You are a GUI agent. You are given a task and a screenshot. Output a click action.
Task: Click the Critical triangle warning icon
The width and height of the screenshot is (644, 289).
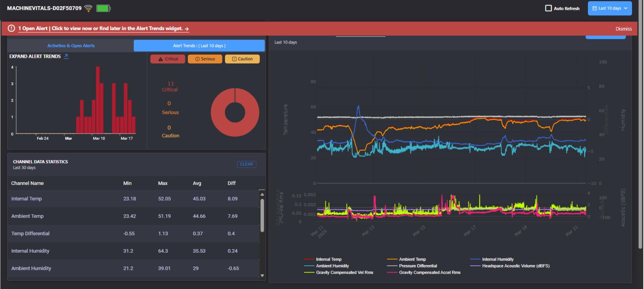[x=161, y=59]
